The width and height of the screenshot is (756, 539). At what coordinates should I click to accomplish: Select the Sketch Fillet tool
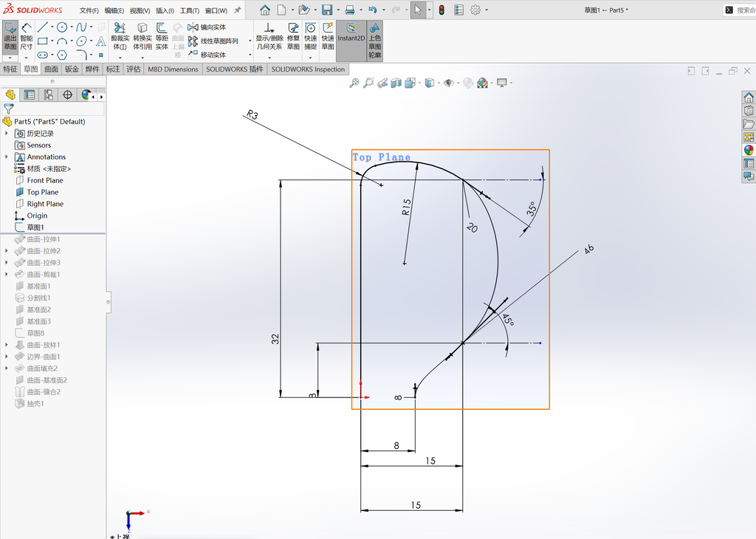(81, 55)
